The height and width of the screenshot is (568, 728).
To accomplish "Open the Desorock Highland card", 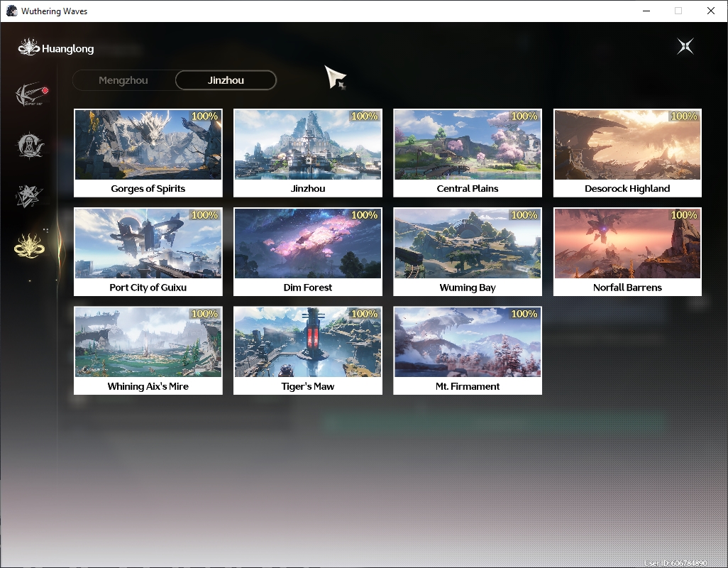I will pyautogui.click(x=627, y=153).
